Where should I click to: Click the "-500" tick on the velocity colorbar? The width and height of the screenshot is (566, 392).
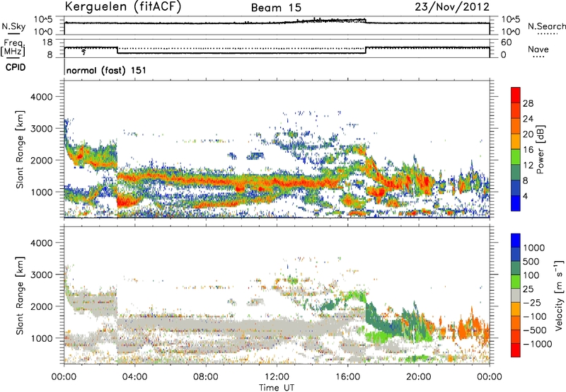point(535,330)
